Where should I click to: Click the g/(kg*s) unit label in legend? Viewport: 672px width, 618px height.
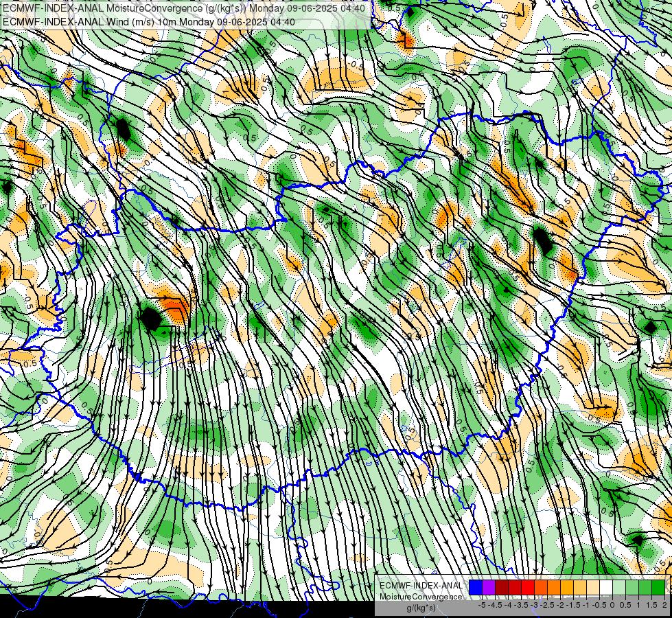coord(421,608)
